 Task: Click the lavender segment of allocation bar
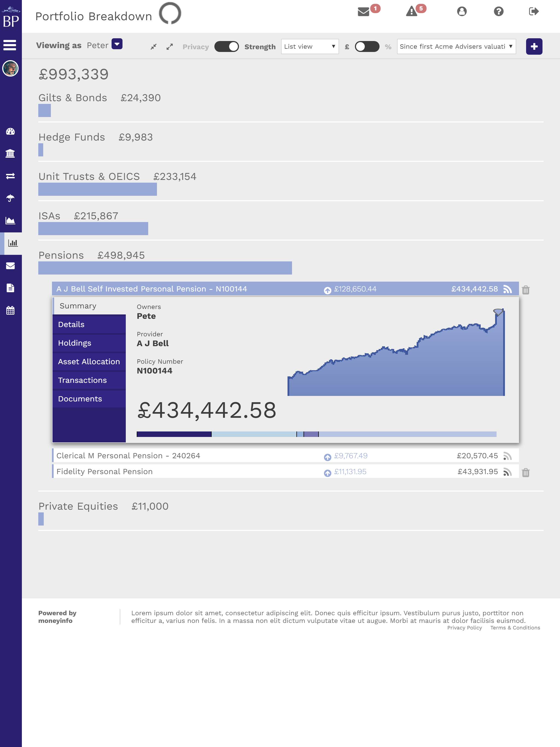click(408, 434)
